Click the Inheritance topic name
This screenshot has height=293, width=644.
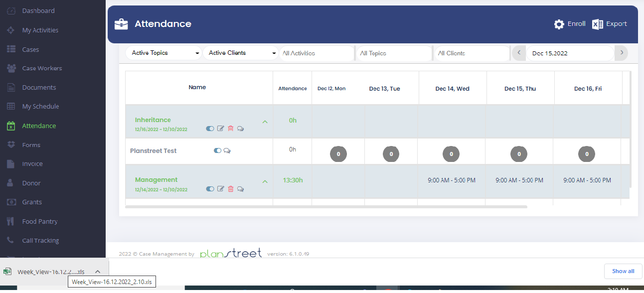(x=153, y=120)
